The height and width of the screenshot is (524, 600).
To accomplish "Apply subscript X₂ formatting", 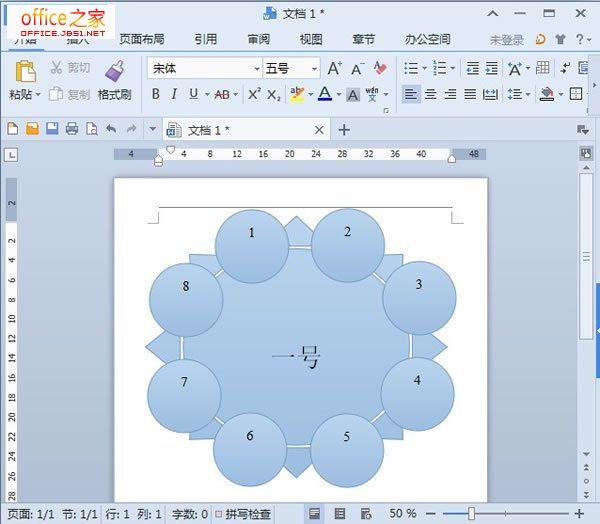I will click(274, 95).
